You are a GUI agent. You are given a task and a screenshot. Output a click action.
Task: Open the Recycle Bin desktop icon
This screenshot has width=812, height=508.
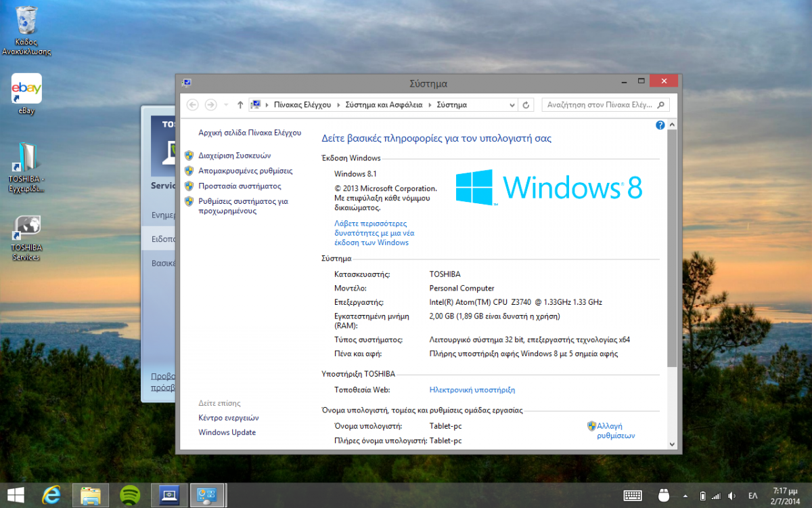[26, 30]
